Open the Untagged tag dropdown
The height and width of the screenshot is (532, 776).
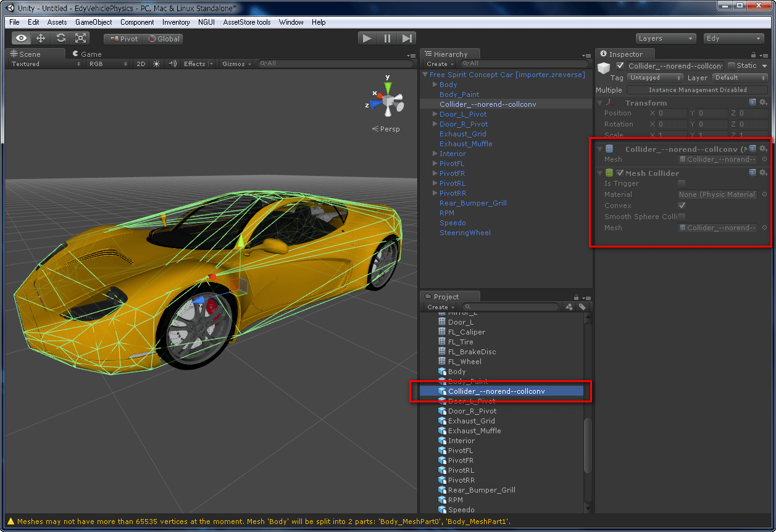coord(654,78)
